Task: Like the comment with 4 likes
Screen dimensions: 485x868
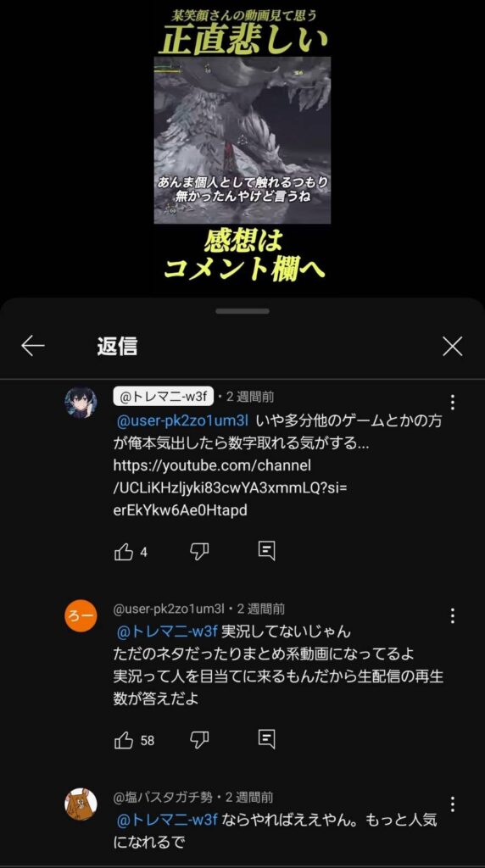Action: pos(124,552)
